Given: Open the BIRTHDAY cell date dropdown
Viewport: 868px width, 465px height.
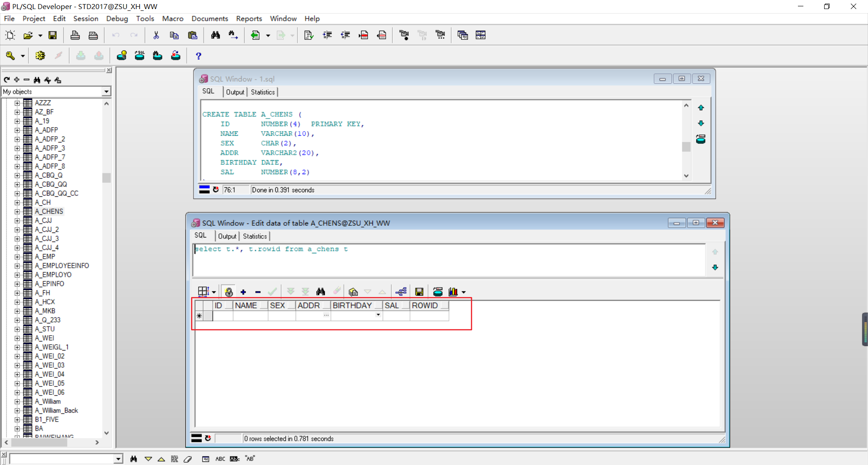Looking at the screenshot, I should [378, 315].
